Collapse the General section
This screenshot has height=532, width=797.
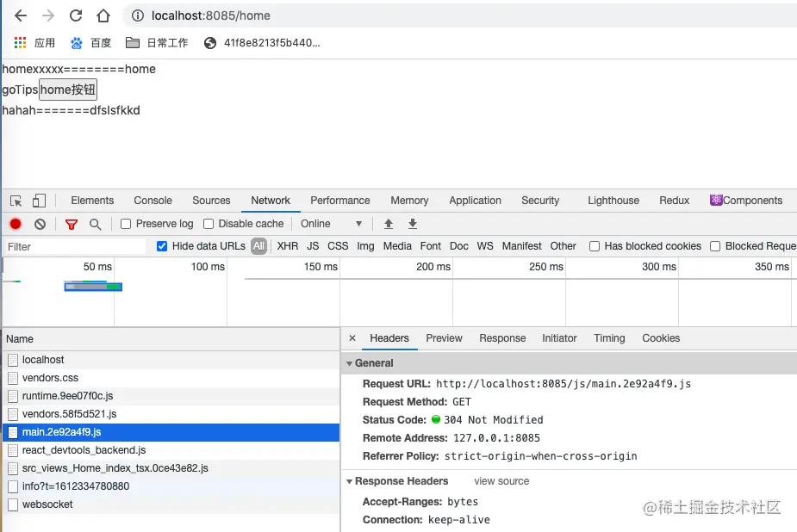pos(349,363)
